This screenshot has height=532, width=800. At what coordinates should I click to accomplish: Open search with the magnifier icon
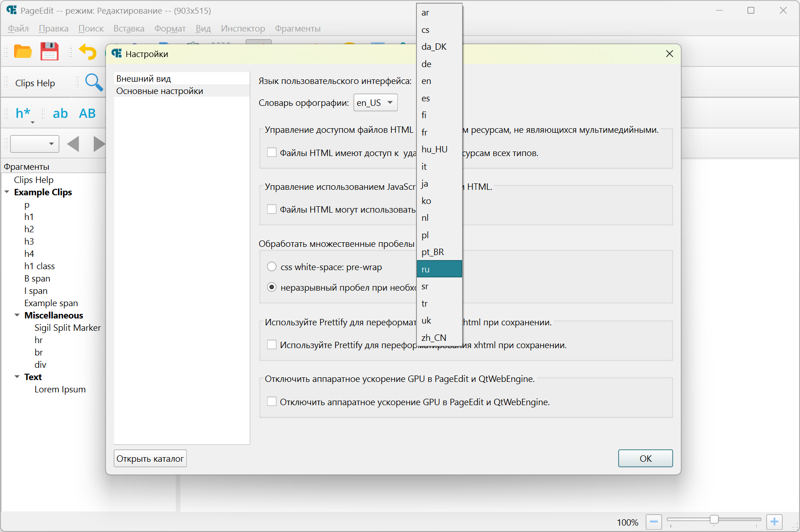pyautogui.click(x=94, y=83)
